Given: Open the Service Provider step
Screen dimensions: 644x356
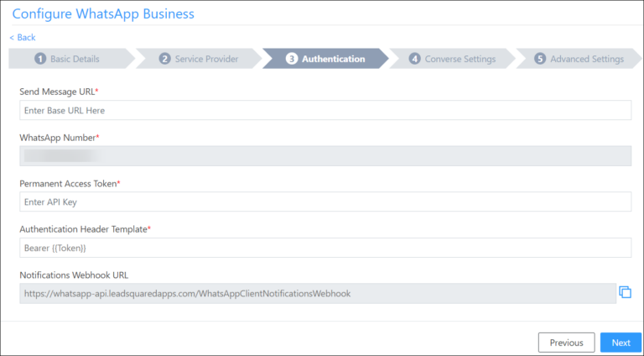Looking at the screenshot, I should click(199, 59).
